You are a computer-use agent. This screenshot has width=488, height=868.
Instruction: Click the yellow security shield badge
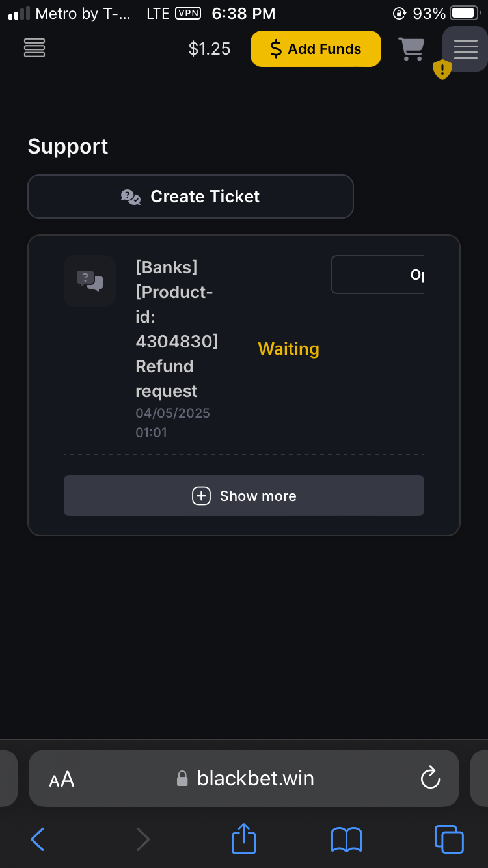click(442, 70)
